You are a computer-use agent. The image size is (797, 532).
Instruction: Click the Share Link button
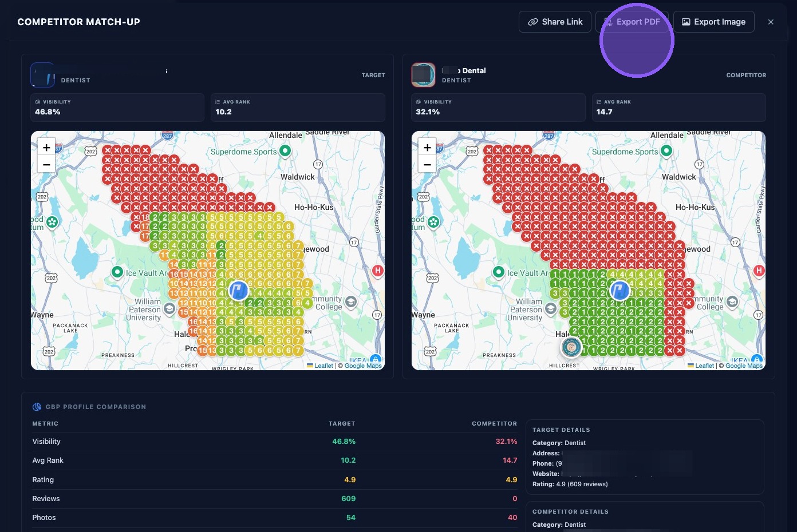coord(555,22)
